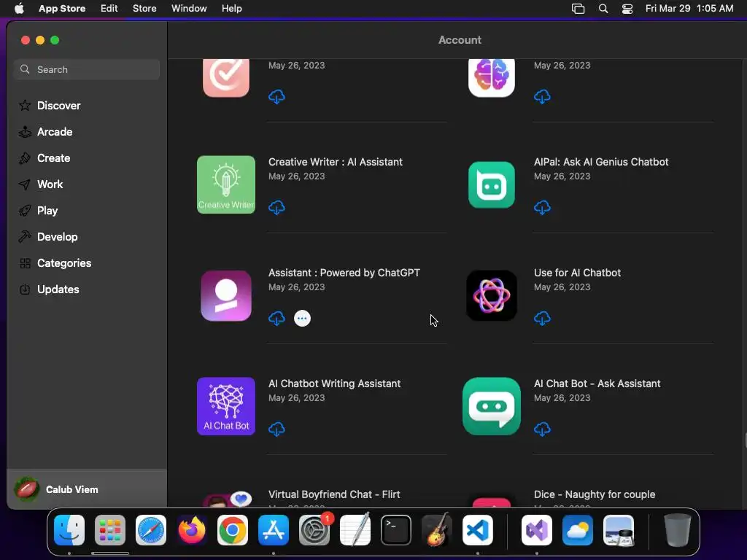
Task: Download AI Chat Bot - Ask Assistant
Action: coord(542,429)
